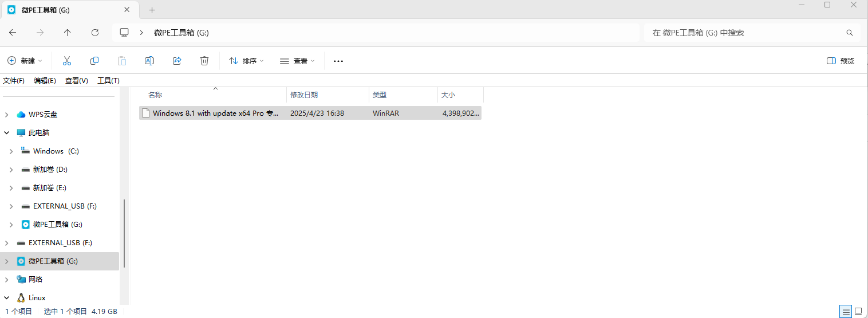The width and height of the screenshot is (868, 318).
Task: Switch to details view in status bar
Action: (x=845, y=311)
